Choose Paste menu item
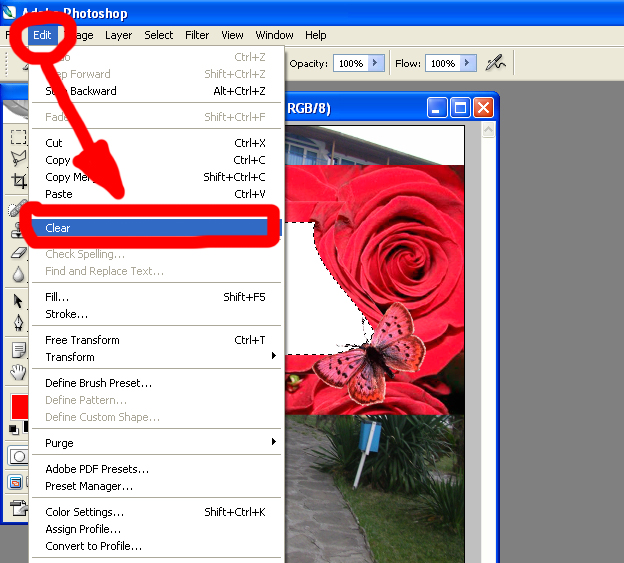 click(x=156, y=194)
